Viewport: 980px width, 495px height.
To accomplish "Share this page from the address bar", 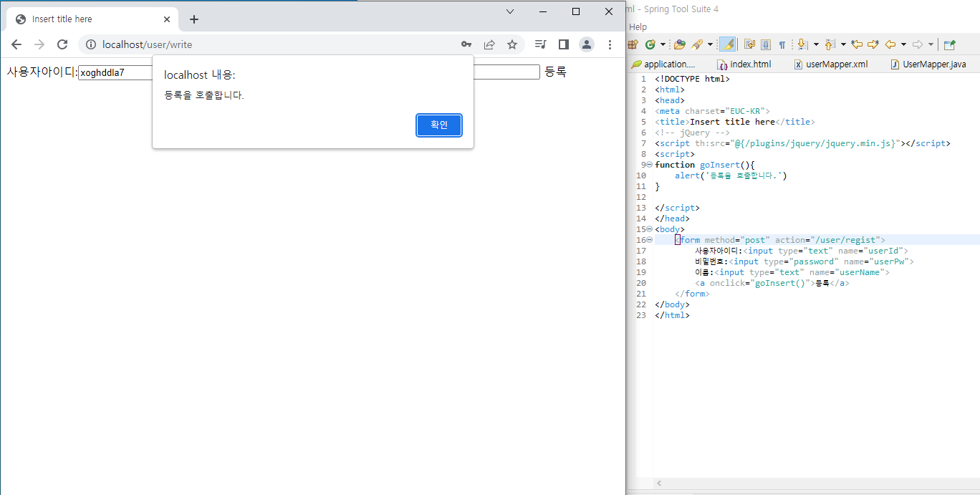I will (489, 44).
